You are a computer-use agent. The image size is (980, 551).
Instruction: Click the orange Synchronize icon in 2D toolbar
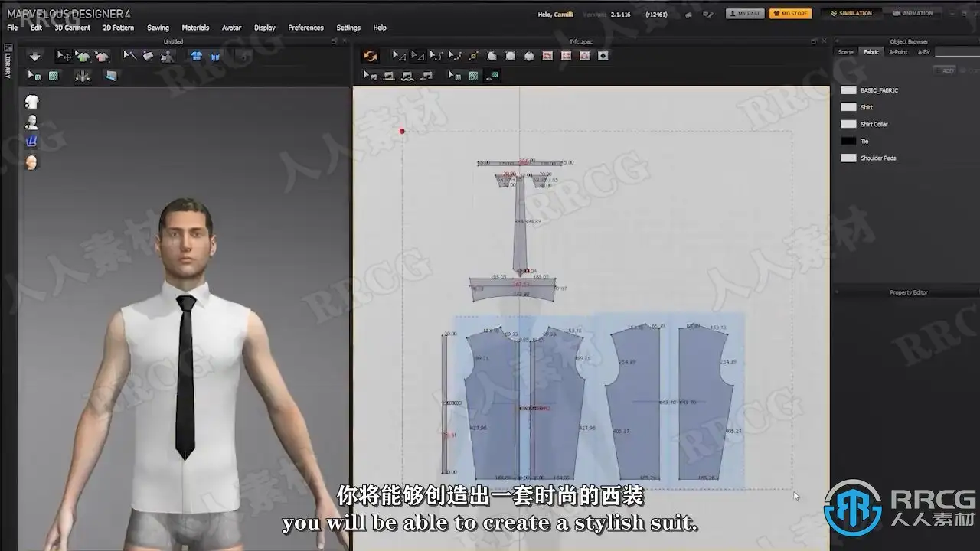[x=371, y=56]
